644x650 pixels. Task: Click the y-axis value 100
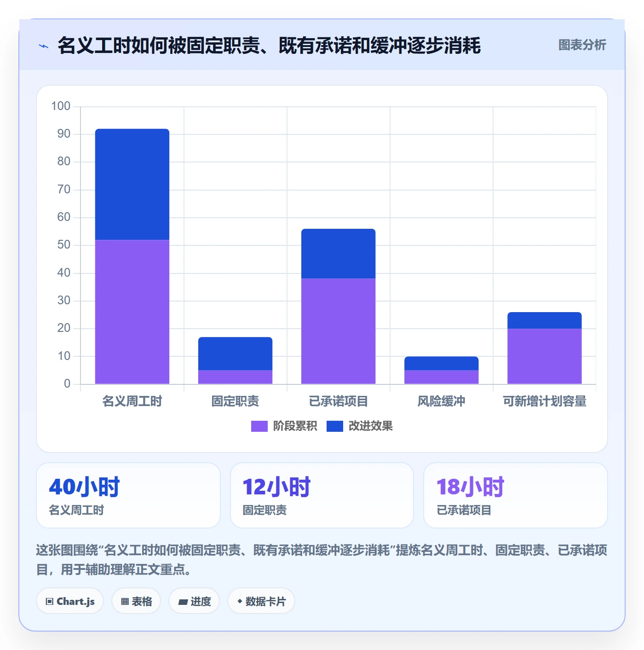point(61,106)
